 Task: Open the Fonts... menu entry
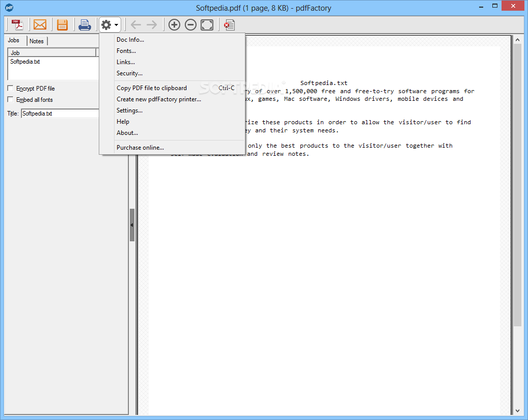pos(172,51)
